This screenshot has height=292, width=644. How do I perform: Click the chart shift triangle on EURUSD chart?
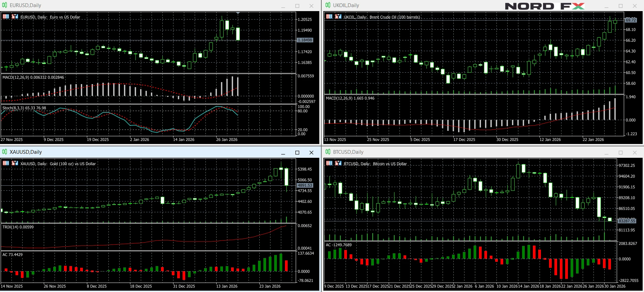pos(238,13)
